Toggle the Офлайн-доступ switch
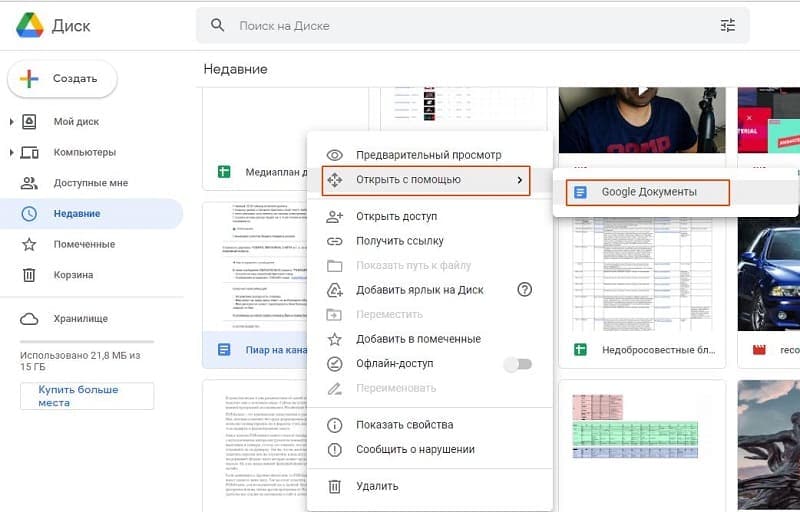Viewport: 800px width, 512px height. [518, 364]
